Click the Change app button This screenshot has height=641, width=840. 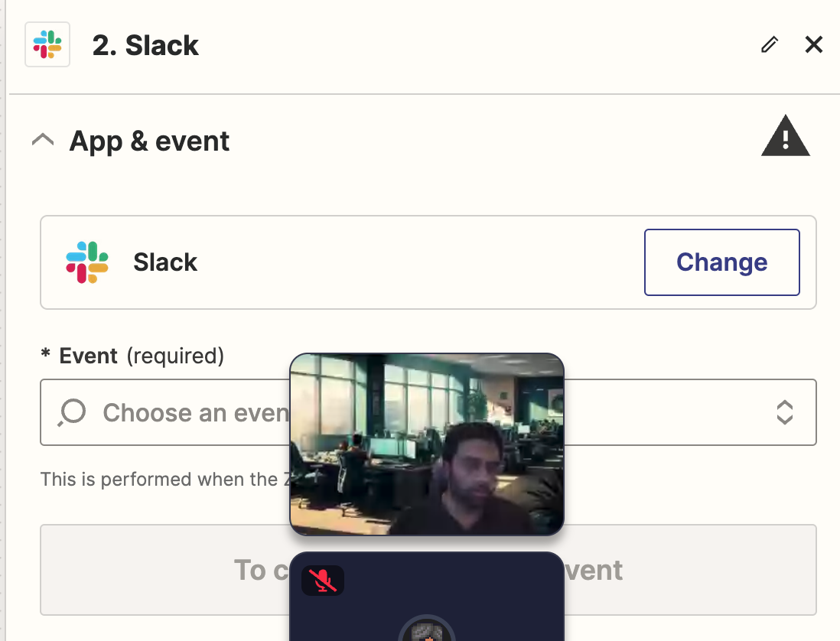tap(721, 262)
